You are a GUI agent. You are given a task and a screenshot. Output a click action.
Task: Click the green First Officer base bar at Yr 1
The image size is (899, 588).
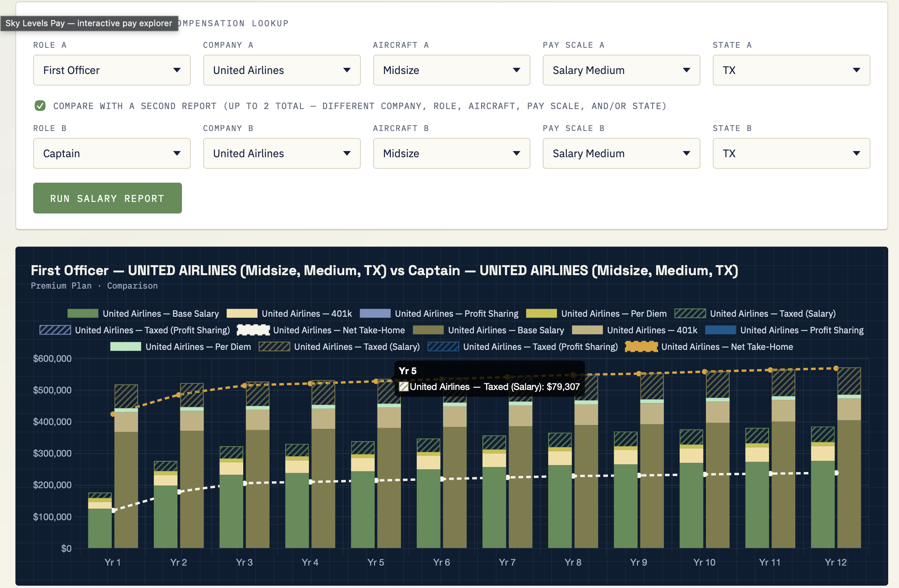click(x=100, y=528)
